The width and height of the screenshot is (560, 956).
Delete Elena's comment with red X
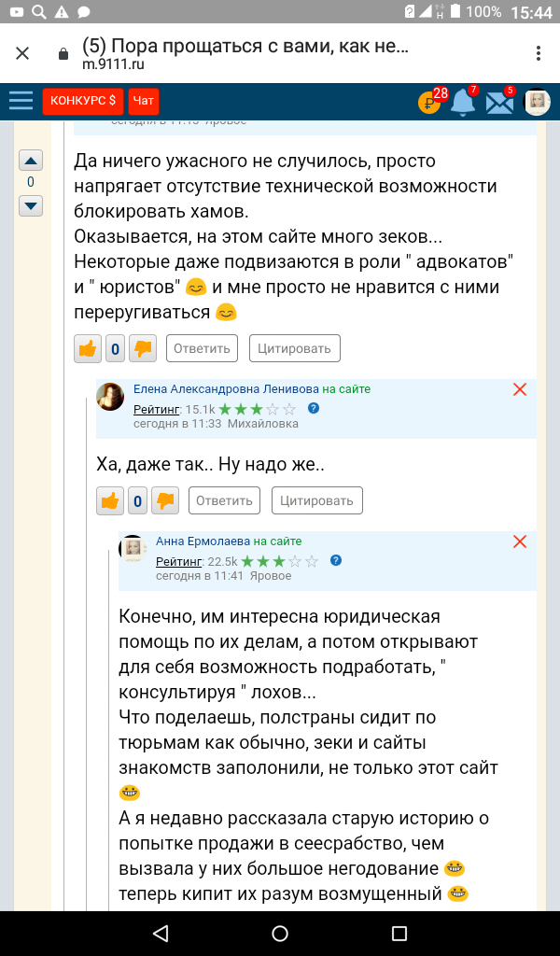click(520, 389)
